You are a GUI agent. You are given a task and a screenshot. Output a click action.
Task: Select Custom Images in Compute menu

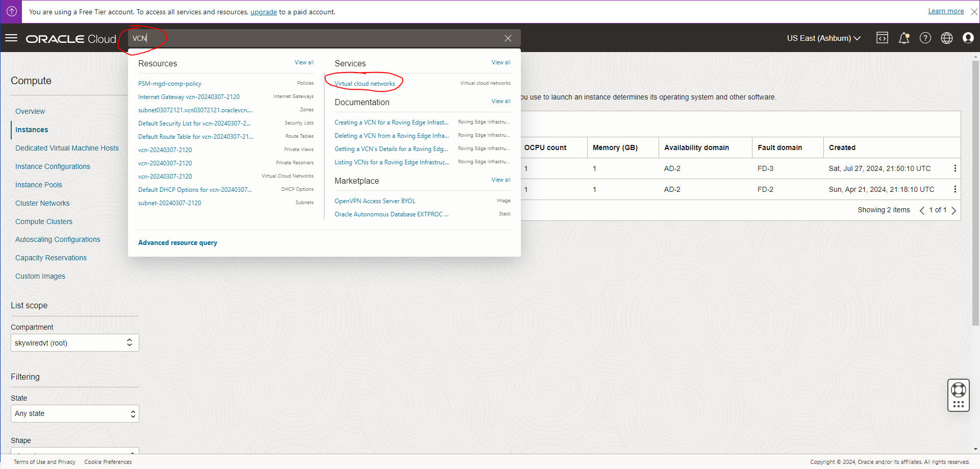click(x=40, y=276)
